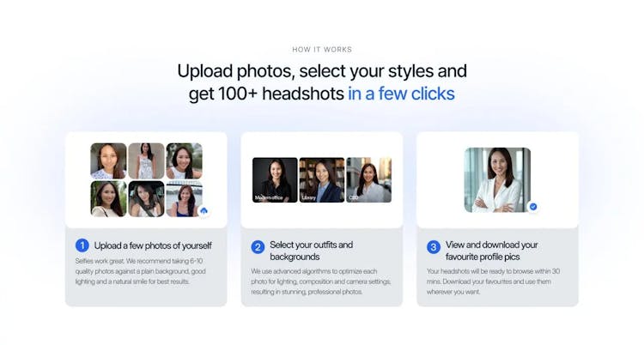Click the blue upload cloud icon
The image size is (644, 345).
pos(204,211)
